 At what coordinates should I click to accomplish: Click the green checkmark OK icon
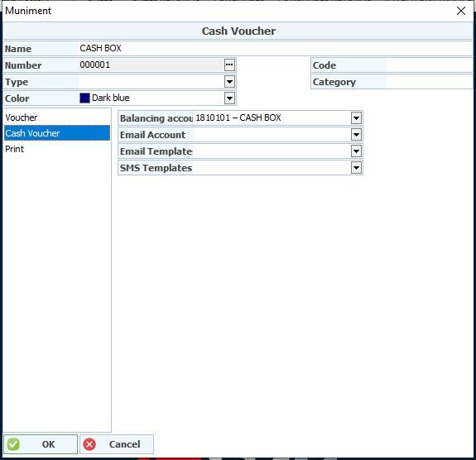13,444
